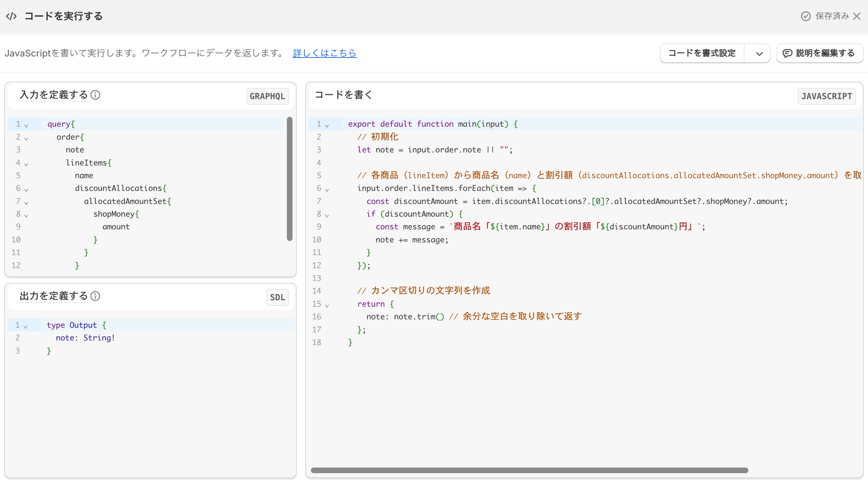Click the empty area below the SDL code
This screenshot has height=482, width=868.
coord(150,416)
